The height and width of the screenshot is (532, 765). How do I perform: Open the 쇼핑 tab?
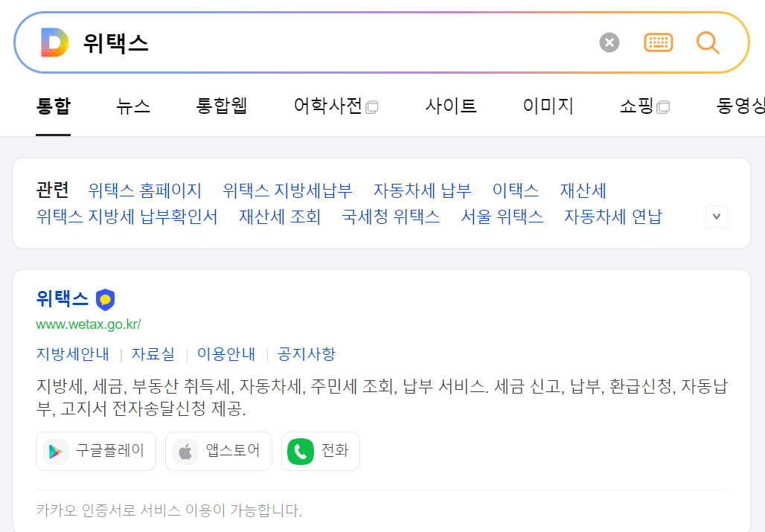(x=638, y=106)
